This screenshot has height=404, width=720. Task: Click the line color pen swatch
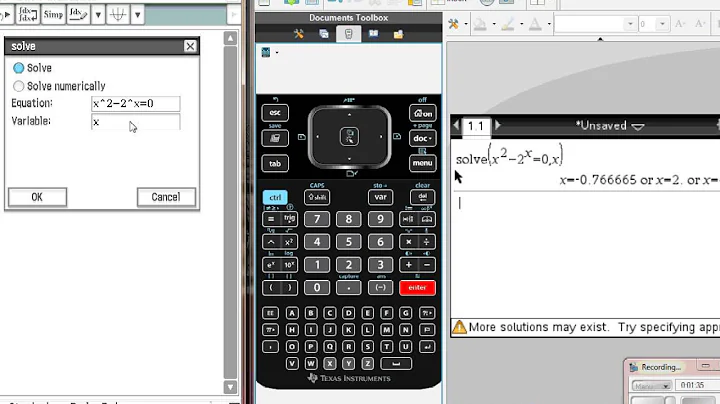pyautogui.click(x=507, y=24)
